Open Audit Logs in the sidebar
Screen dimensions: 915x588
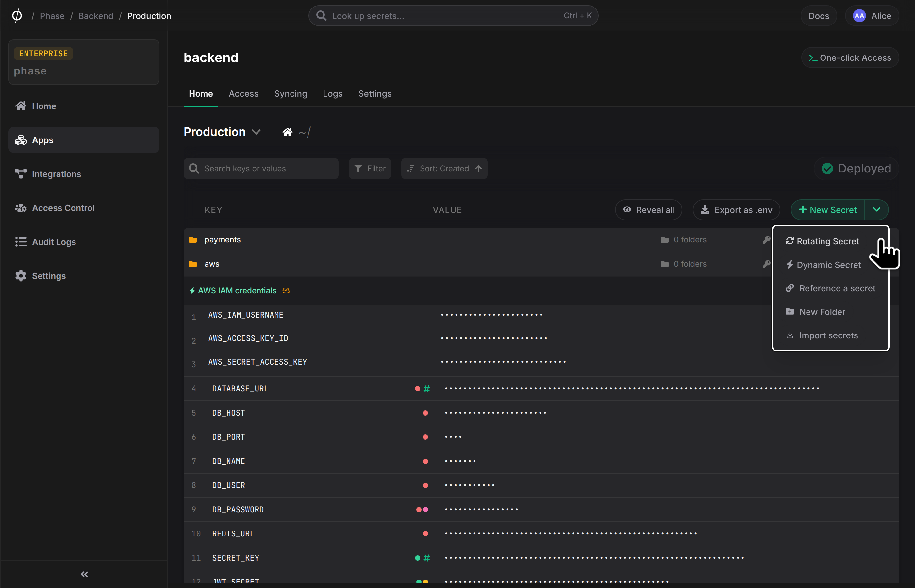coord(84,242)
